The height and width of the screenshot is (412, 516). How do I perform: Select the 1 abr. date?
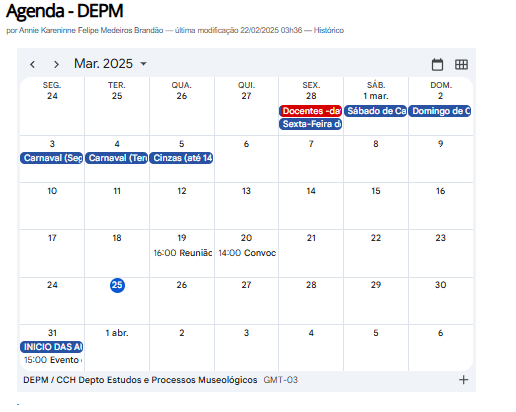click(x=117, y=333)
